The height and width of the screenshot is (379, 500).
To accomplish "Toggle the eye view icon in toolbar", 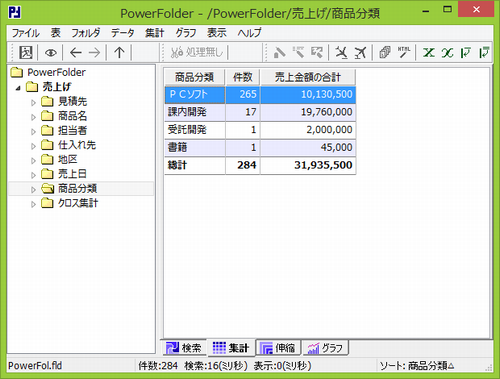I will click(51, 52).
